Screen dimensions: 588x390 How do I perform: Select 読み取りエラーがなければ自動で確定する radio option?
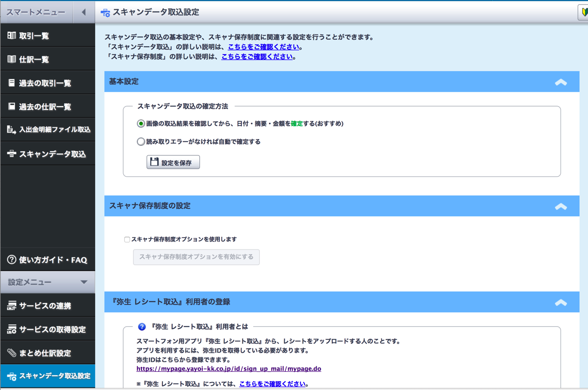click(141, 141)
